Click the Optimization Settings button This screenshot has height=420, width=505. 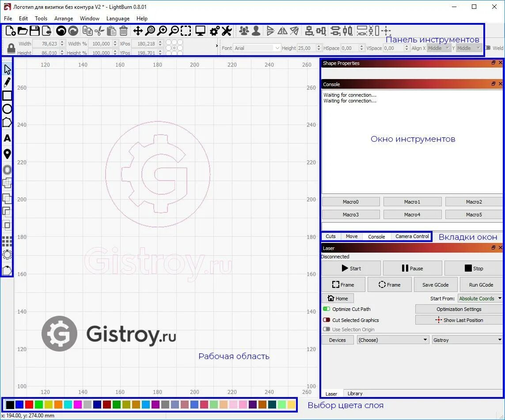coord(459,309)
